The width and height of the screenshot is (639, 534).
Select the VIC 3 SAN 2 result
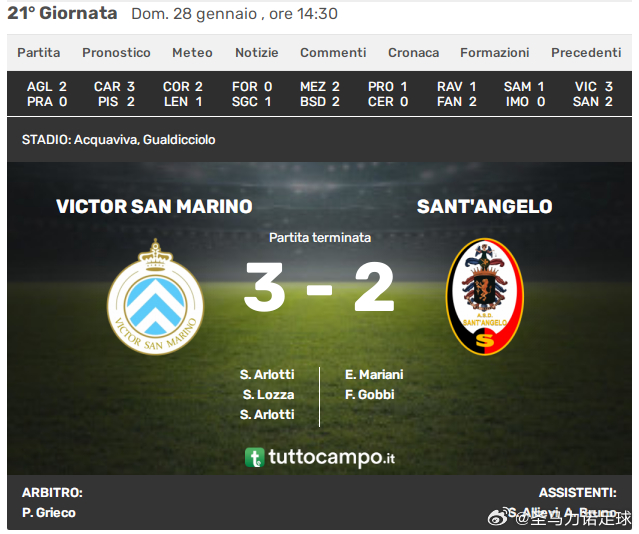pos(593,94)
